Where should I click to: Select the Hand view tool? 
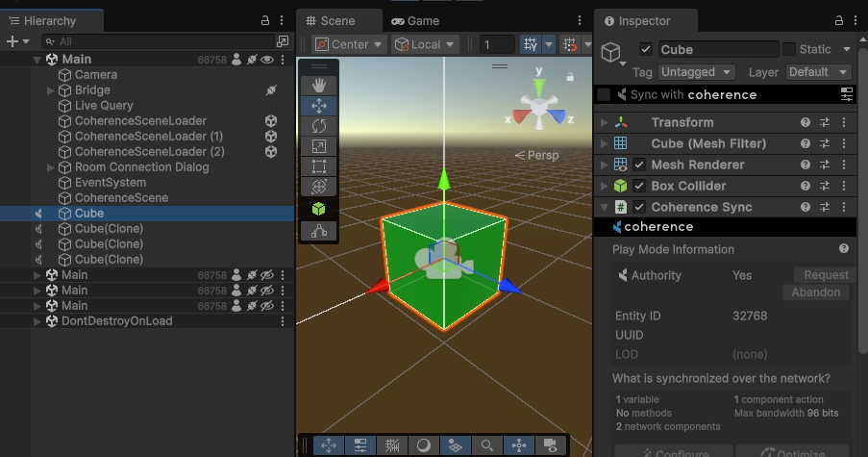pos(318,85)
